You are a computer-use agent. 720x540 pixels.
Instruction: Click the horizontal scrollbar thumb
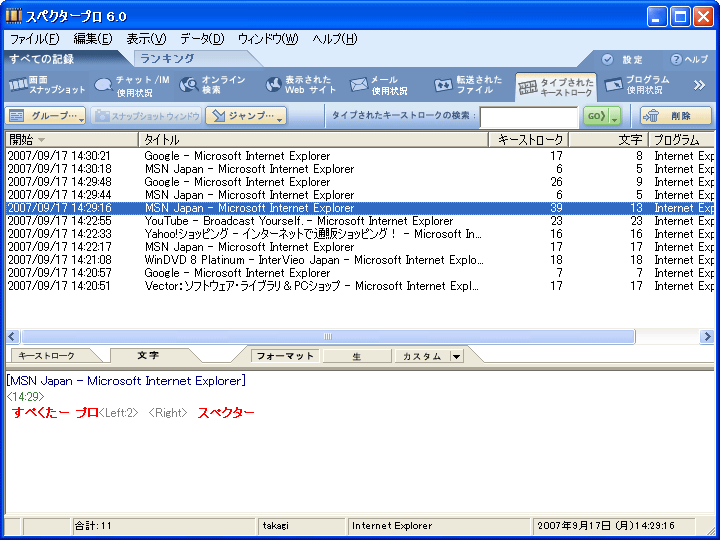[328, 337]
